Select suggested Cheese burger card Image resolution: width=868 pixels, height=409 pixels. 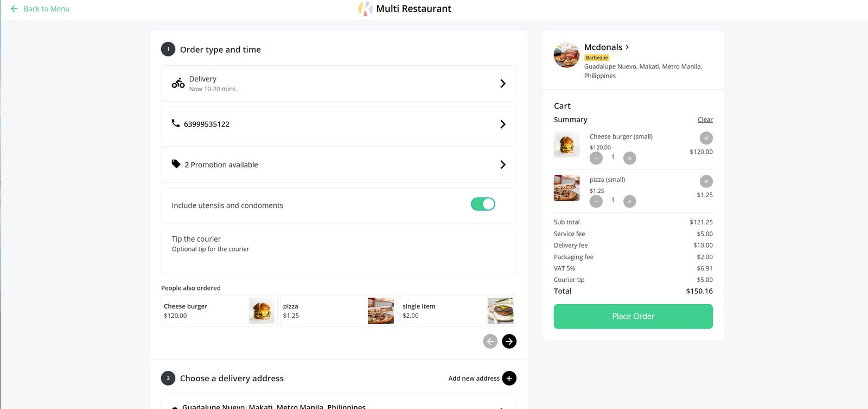(x=219, y=311)
